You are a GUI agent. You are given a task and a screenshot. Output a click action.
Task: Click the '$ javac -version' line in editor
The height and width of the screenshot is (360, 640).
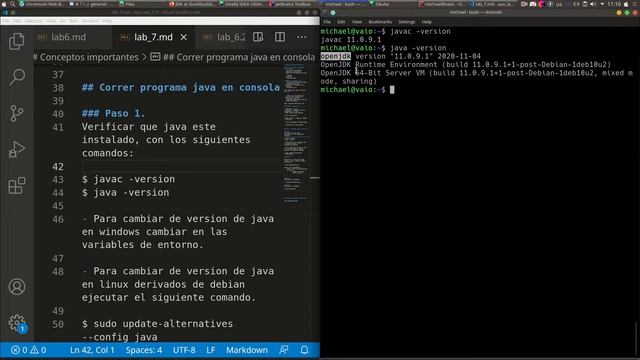pyautogui.click(x=128, y=179)
